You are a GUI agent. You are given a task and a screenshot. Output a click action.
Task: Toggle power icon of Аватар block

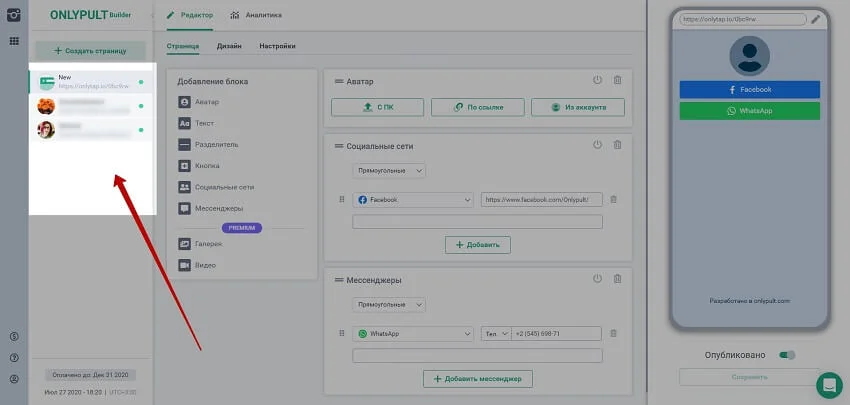tap(597, 80)
